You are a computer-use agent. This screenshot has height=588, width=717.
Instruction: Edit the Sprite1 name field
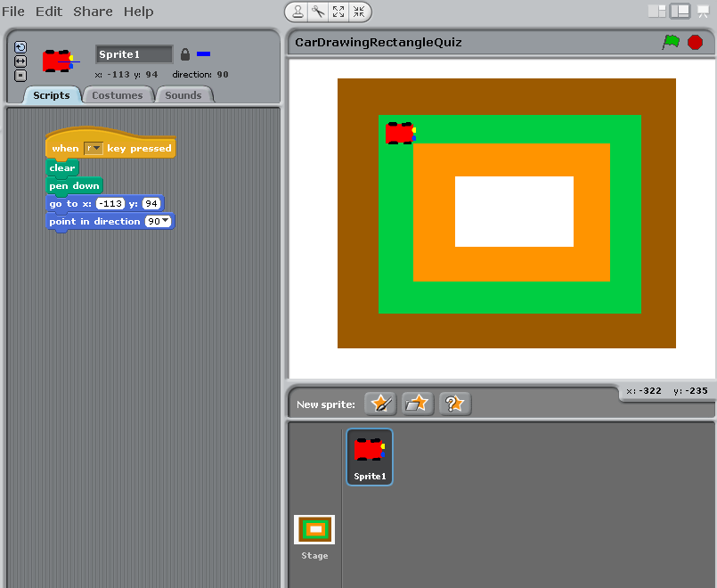pos(134,54)
